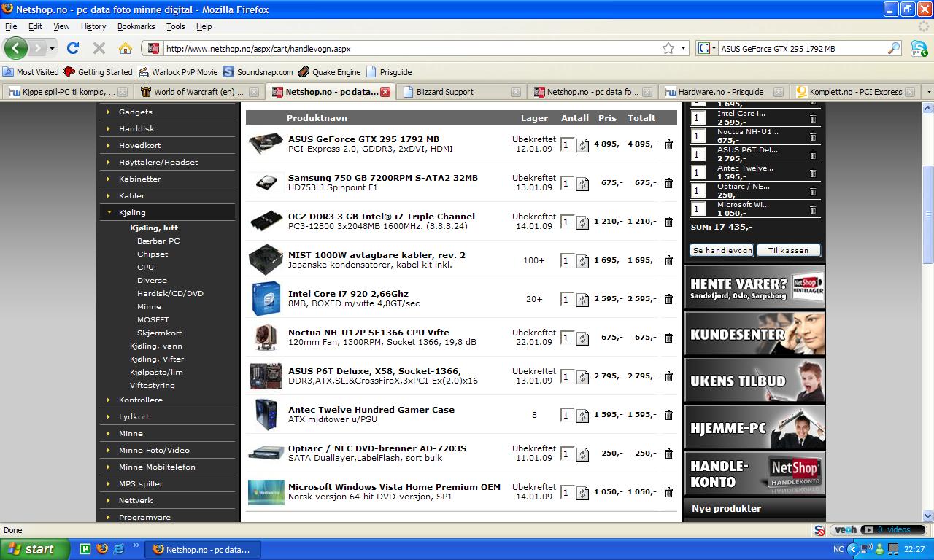Viewport: 934px width, 560px height.
Task: Start search with magnifying glass icon
Action: tap(894, 48)
